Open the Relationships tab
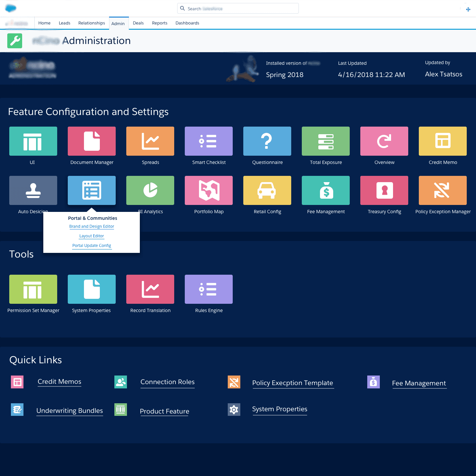Screen dimensions: 476x476 click(x=92, y=23)
